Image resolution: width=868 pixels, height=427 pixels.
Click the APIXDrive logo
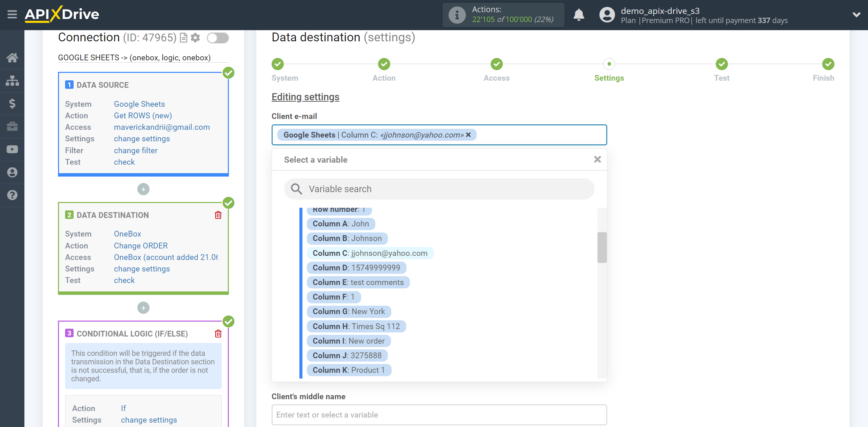(x=62, y=14)
